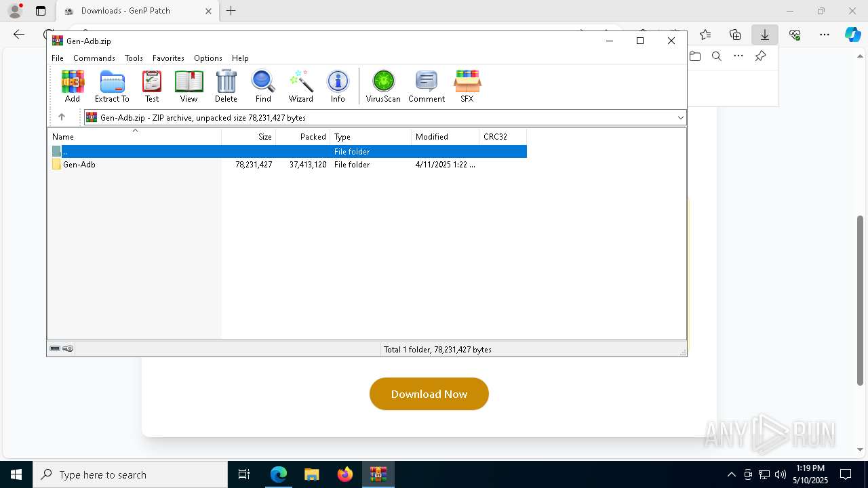Open Browser essentials heart icon

tap(795, 35)
